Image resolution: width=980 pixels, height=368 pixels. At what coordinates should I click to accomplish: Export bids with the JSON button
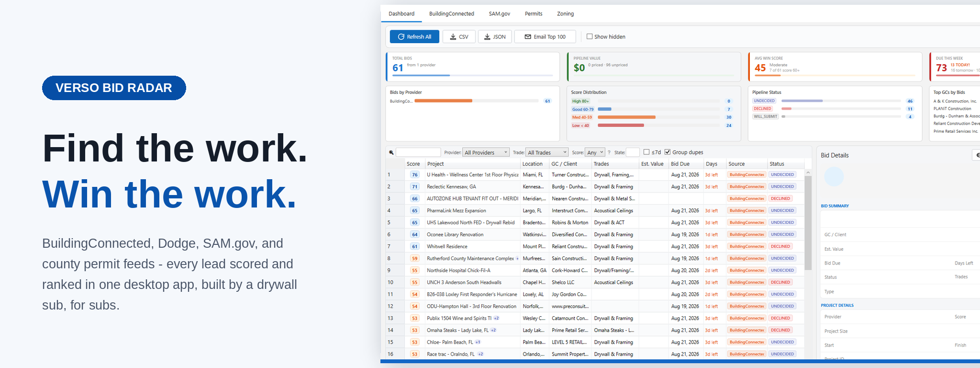click(495, 36)
